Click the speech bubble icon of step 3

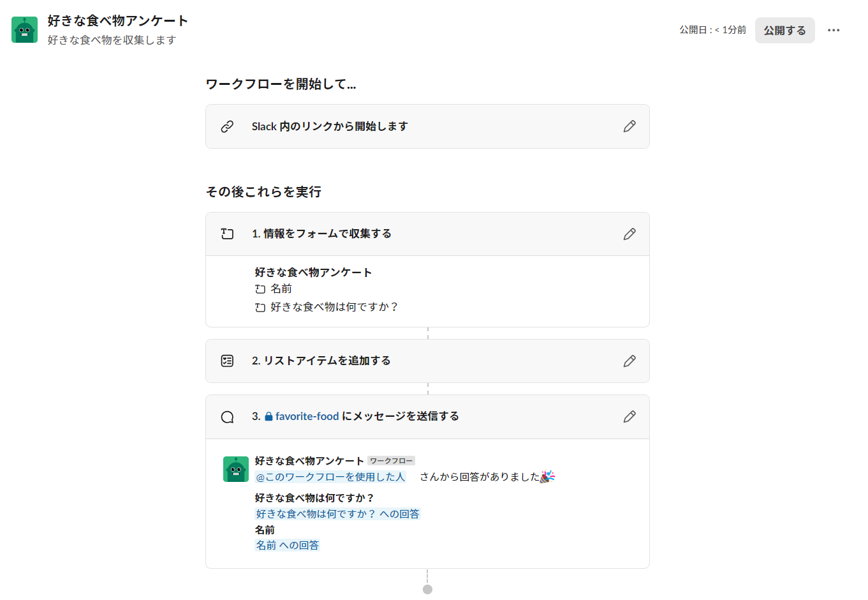click(x=227, y=417)
